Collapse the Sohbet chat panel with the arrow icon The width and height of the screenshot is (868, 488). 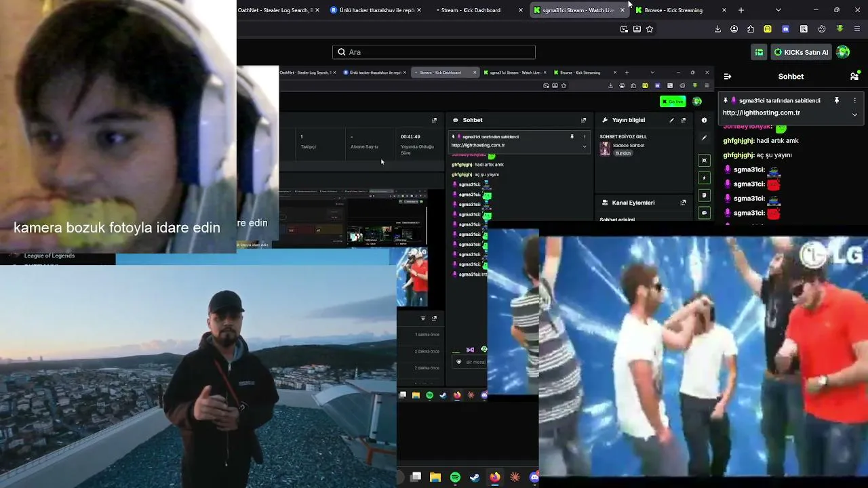coord(727,77)
